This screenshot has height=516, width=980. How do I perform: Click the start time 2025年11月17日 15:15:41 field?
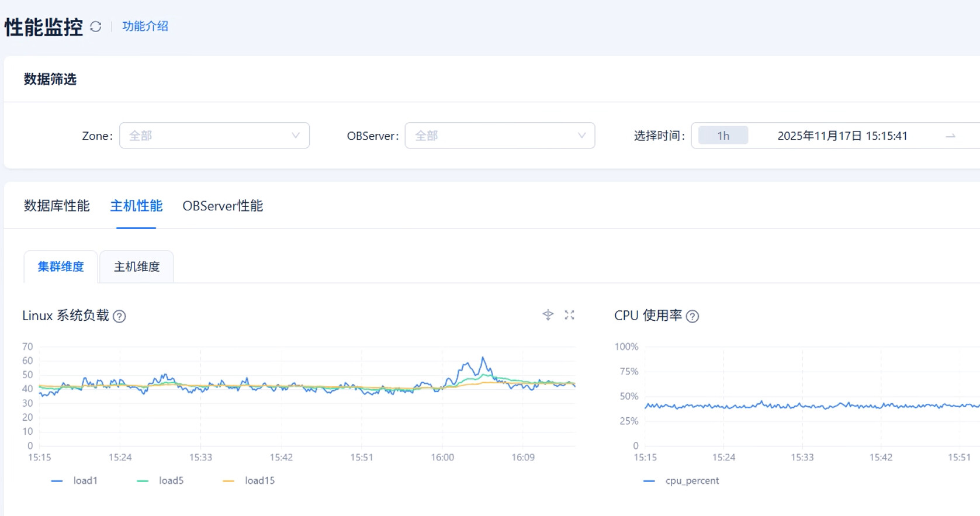[x=842, y=136]
